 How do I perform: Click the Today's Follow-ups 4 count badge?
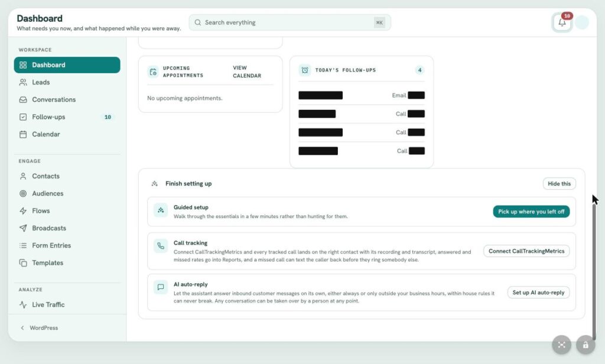click(419, 70)
